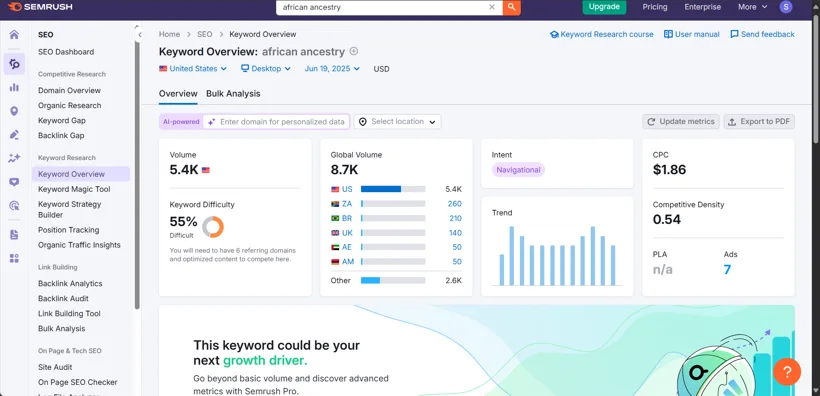Select Keyword Overview in sidebar
This screenshot has width=820, height=396.
81,174
